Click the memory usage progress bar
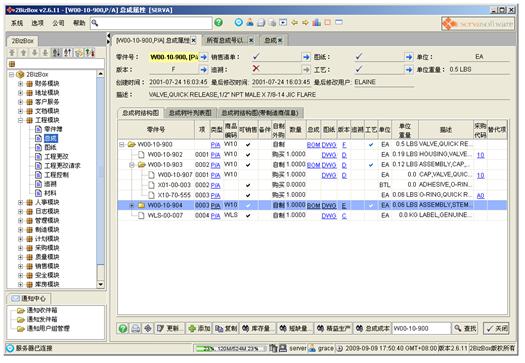Screen dimensions: 525x363 [229, 349]
